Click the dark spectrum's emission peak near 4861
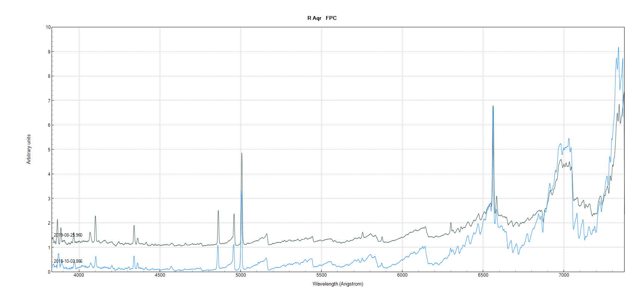644x299 pixels. coord(218,211)
